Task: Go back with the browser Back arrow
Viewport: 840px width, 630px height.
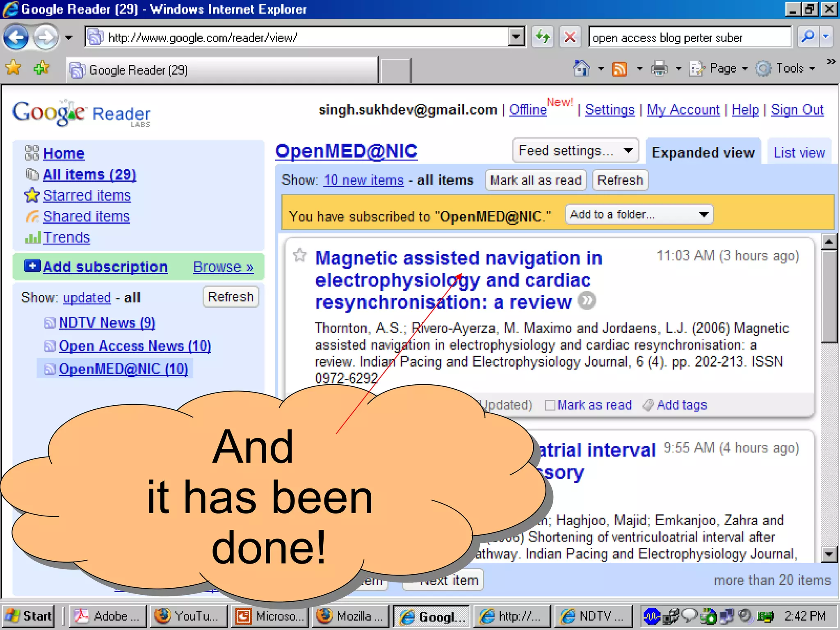Action: [x=16, y=38]
